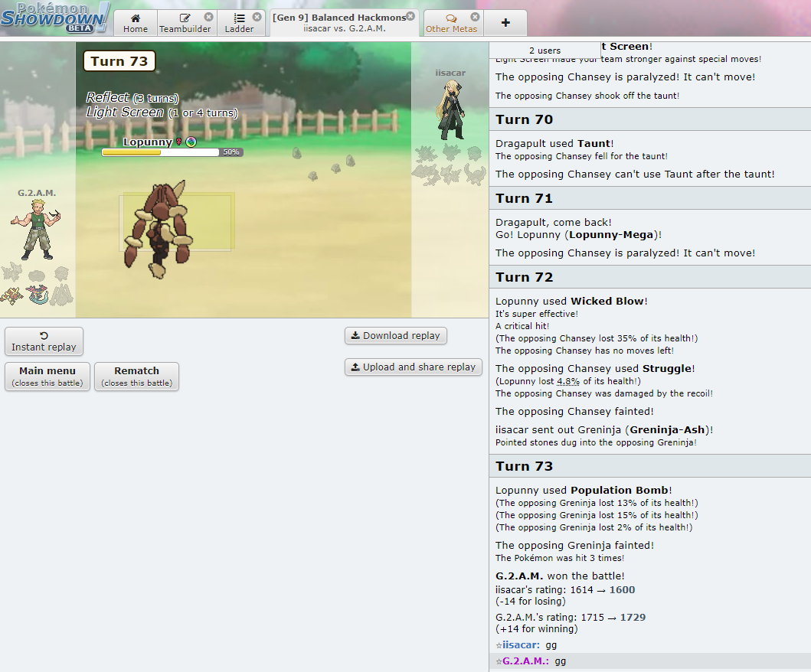
Task: Click "Lopunny used Wicked Blow!" log line
Action: 571,301
